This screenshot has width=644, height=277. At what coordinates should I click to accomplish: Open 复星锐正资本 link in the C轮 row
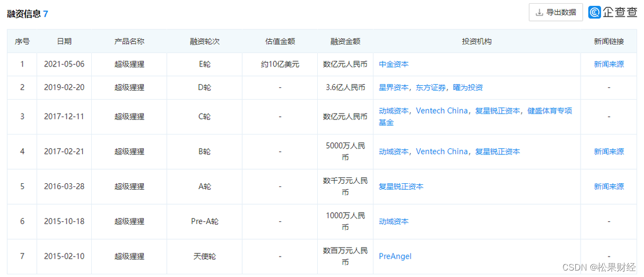[x=497, y=111]
